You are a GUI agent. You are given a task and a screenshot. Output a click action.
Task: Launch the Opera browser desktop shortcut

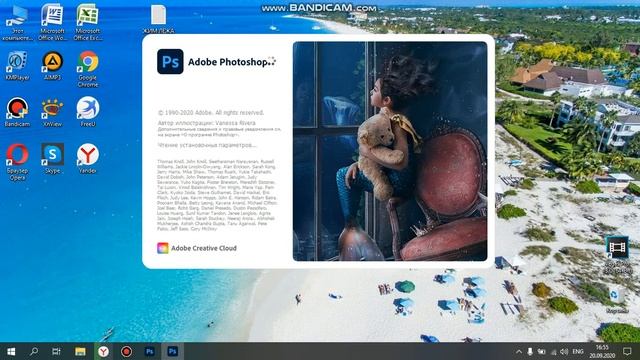click(x=17, y=162)
